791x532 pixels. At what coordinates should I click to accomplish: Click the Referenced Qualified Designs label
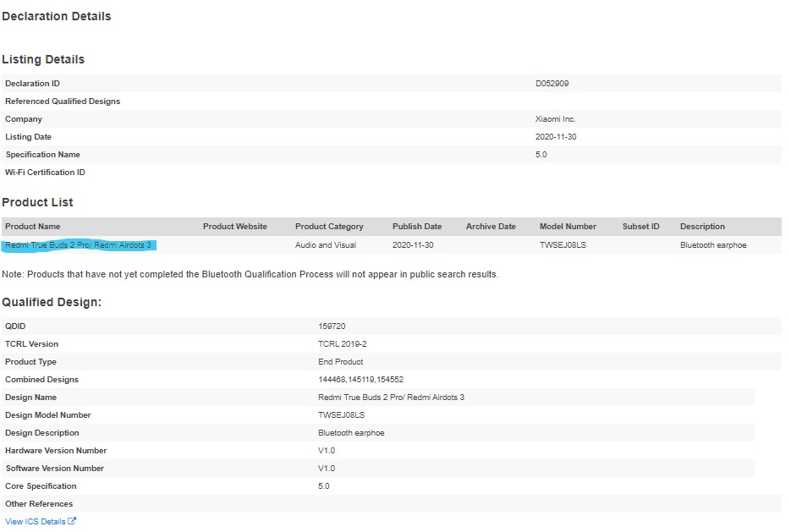[x=63, y=101]
